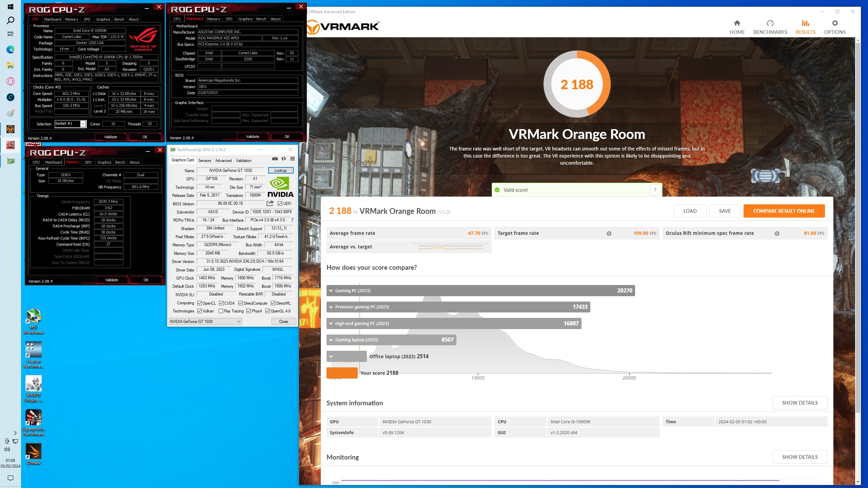
Task: Expand the Office laptop (2023) chevron
Action: coord(331,356)
